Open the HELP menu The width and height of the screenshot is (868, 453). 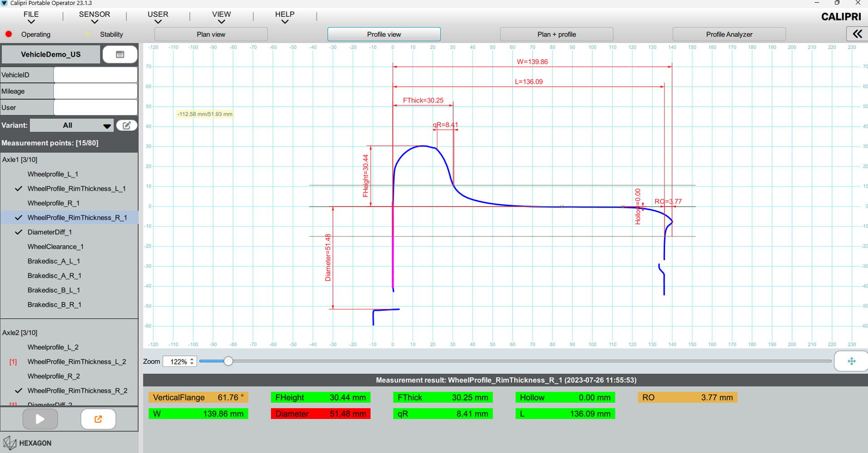pyautogui.click(x=285, y=17)
